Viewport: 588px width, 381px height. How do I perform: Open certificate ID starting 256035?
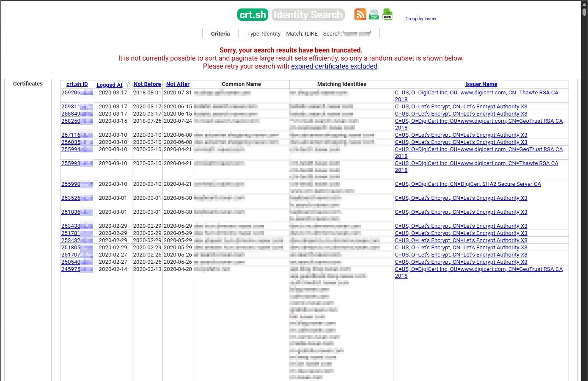point(77,142)
